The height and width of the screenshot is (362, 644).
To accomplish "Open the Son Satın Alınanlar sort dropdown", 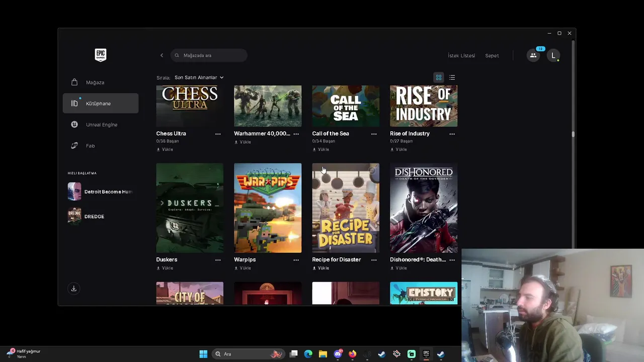I will pyautogui.click(x=199, y=77).
